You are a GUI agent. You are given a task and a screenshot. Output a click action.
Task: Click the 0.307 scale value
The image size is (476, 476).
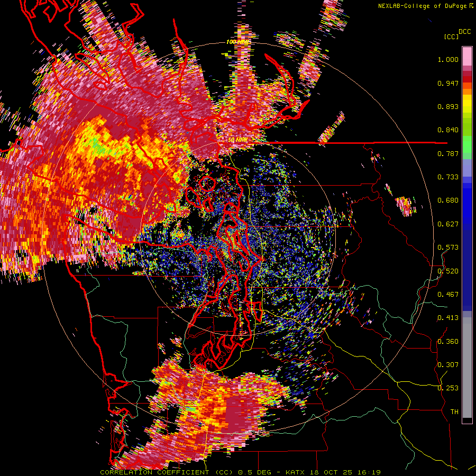point(448,365)
